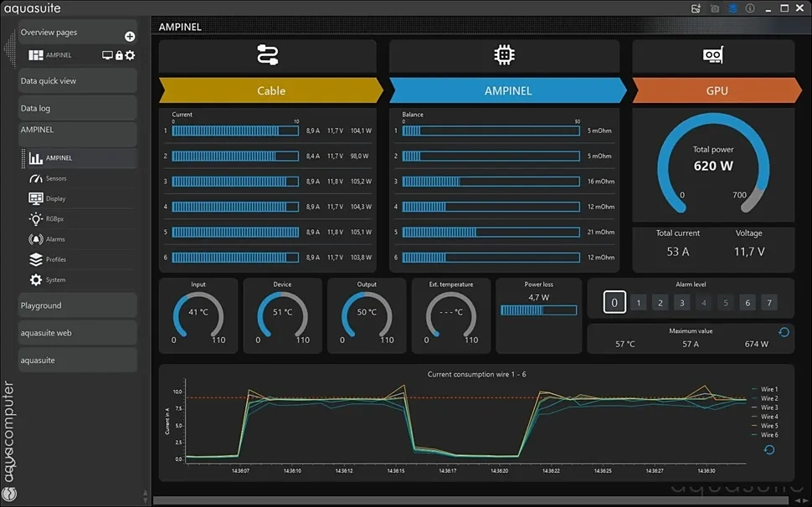Screen dimensions: 812x507
Task: Reset the current consumption chart
Action: (x=768, y=450)
